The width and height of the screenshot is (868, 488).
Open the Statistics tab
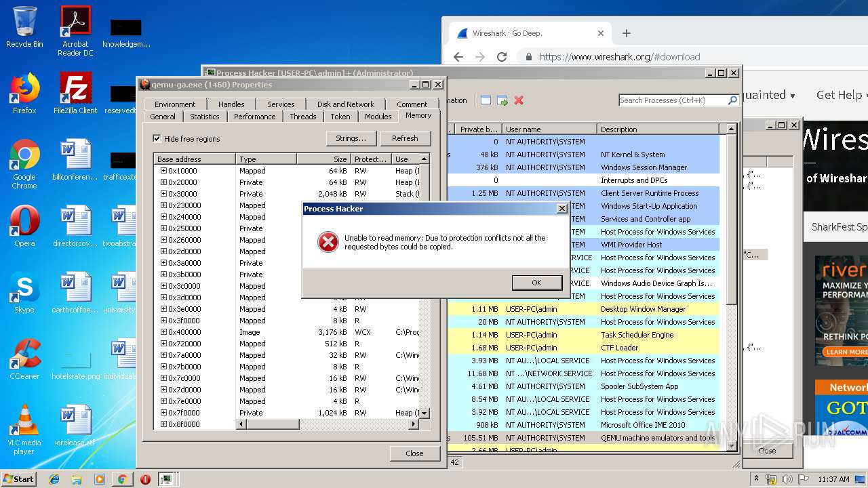tap(205, 117)
